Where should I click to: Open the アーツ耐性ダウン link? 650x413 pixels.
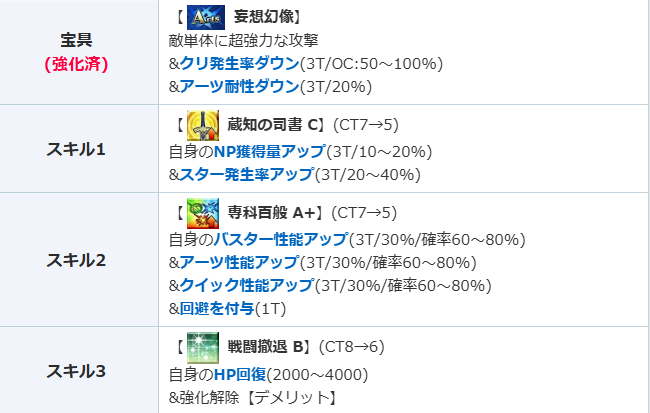click(x=239, y=86)
